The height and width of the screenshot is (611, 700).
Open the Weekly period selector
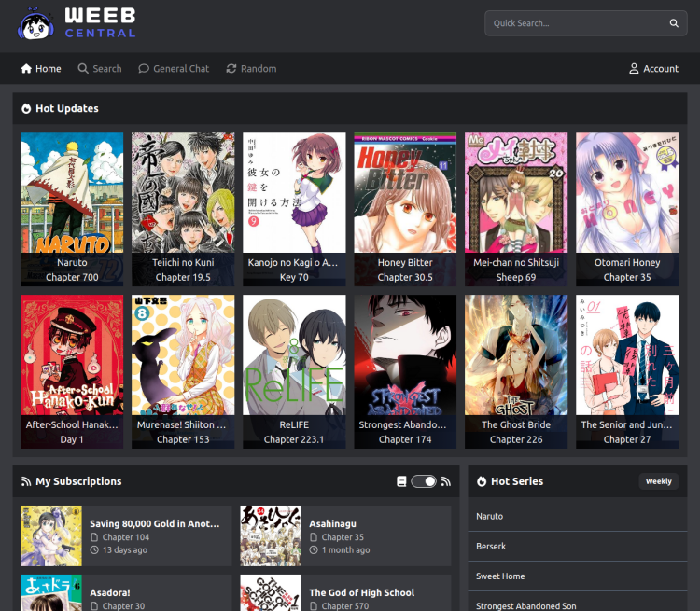pyautogui.click(x=659, y=481)
